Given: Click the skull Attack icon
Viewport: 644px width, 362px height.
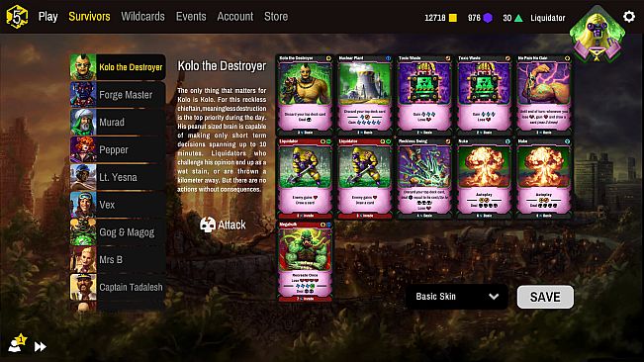Looking at the screenshot, I should [x=208, y=225].
